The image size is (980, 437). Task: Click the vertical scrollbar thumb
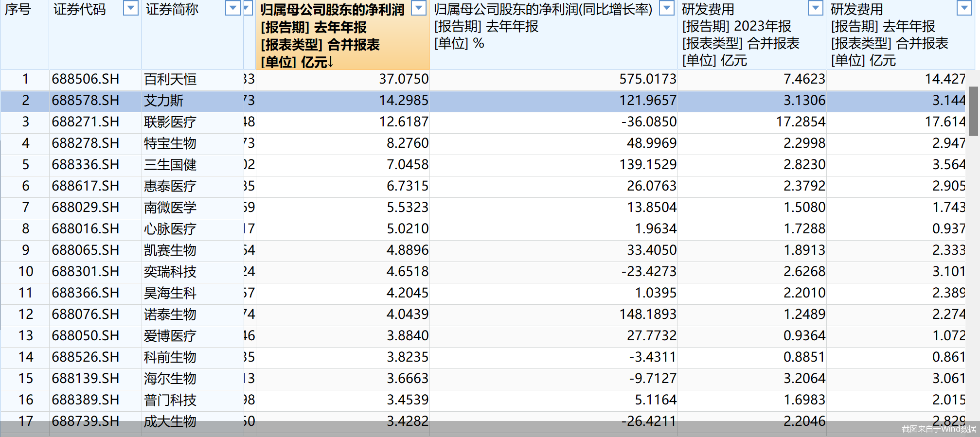click(973, 111)
